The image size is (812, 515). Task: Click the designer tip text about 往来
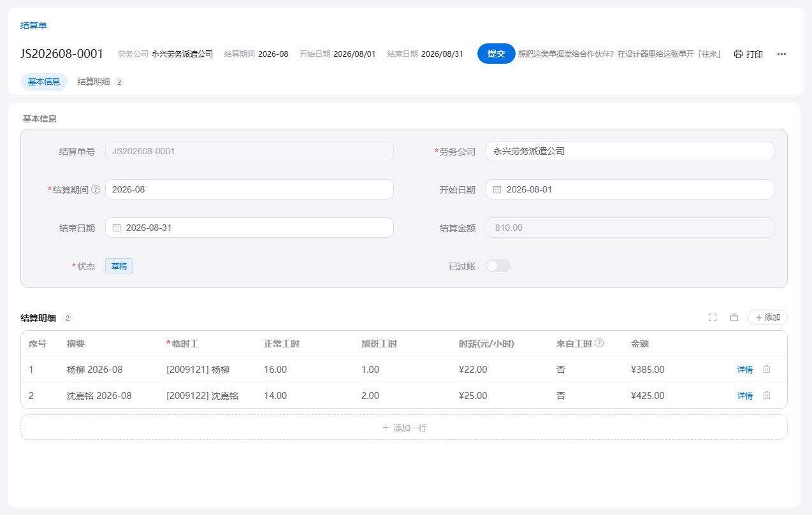620,54
